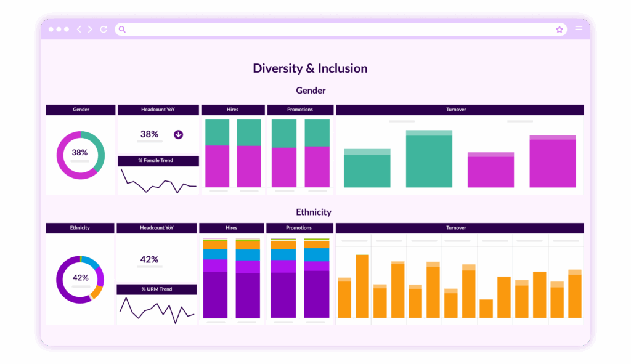Click the Gender donut chart showing 38%
The image size is (631, 364).
(x=80, y=155)
